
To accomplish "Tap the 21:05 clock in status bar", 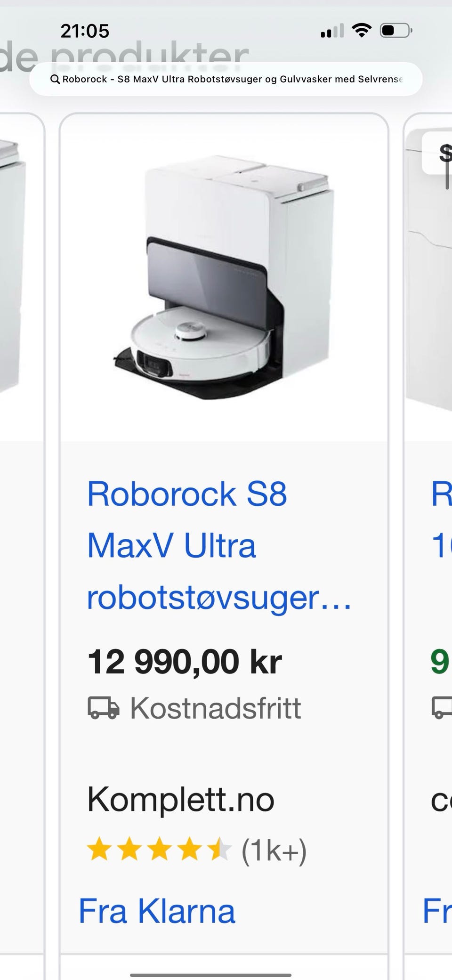I will [85, 31].
